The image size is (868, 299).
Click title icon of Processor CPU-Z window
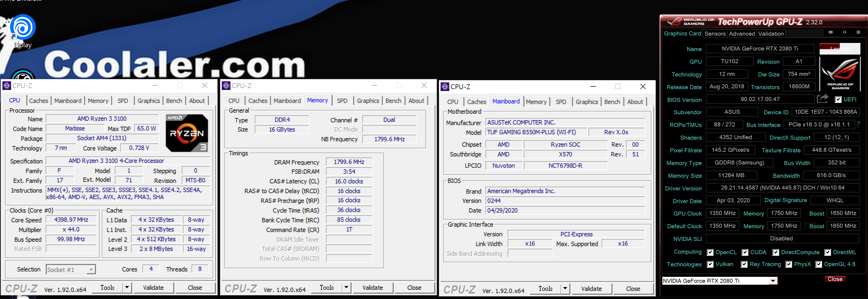(7, 86)
